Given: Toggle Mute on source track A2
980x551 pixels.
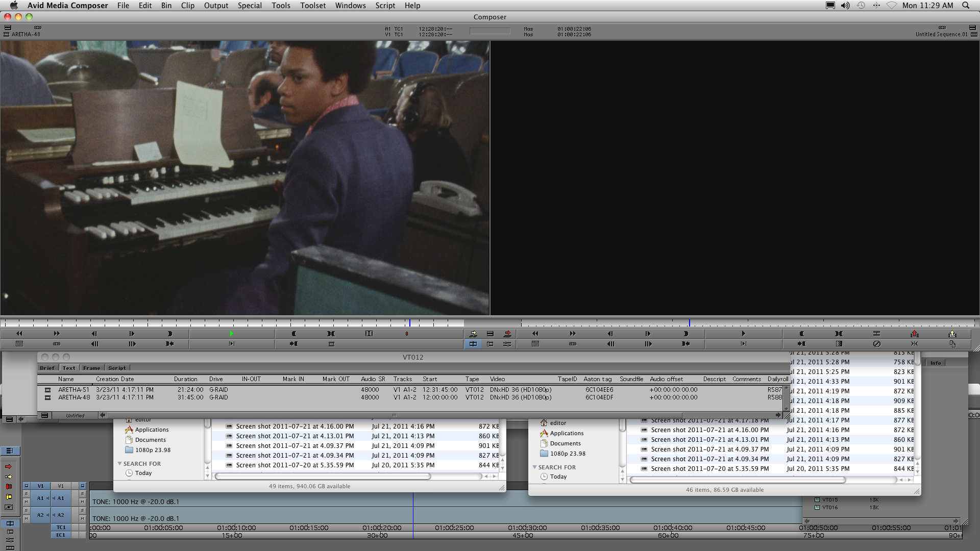Looking at the screenshot, I should point(26,519).
